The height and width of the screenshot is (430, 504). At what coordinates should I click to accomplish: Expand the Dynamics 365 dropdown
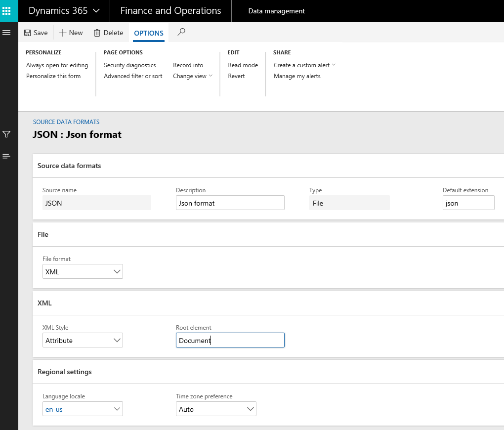(x=96, y=11)
